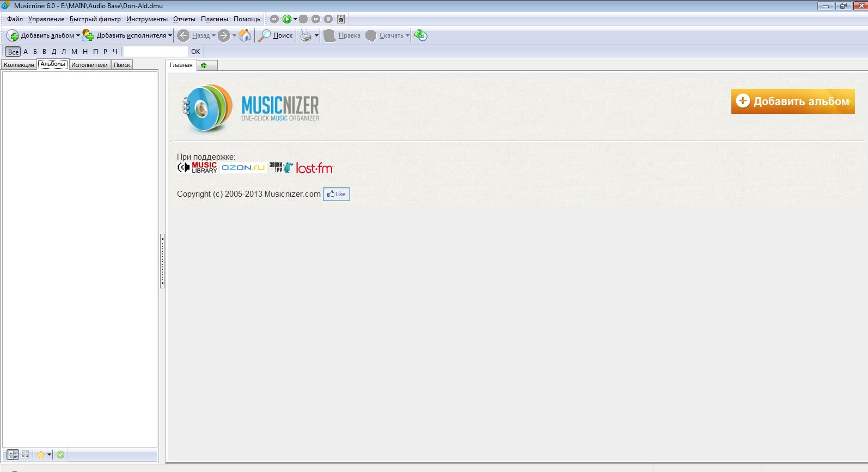Filter by letter П
This screenshot has height=472, width=868.
click(x=96, y=52)
